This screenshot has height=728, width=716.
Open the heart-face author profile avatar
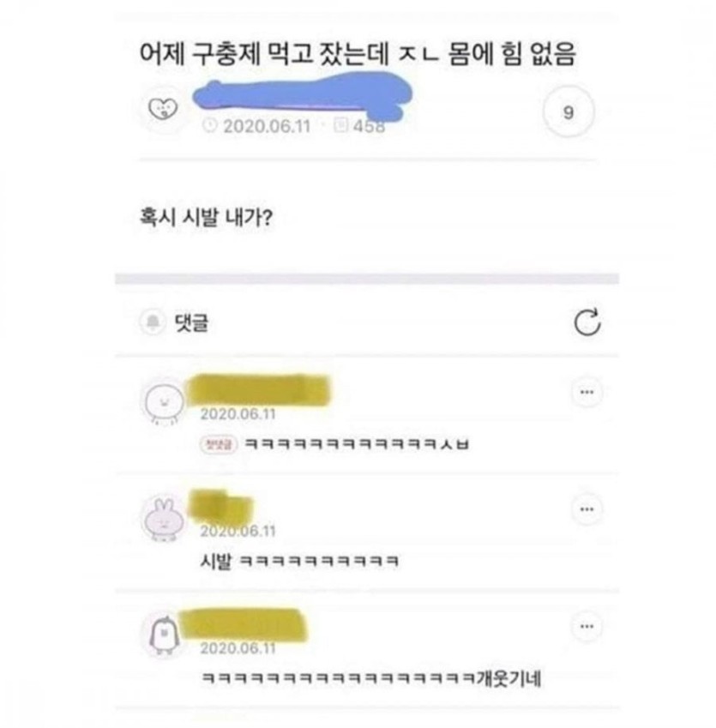coord(163,110)
